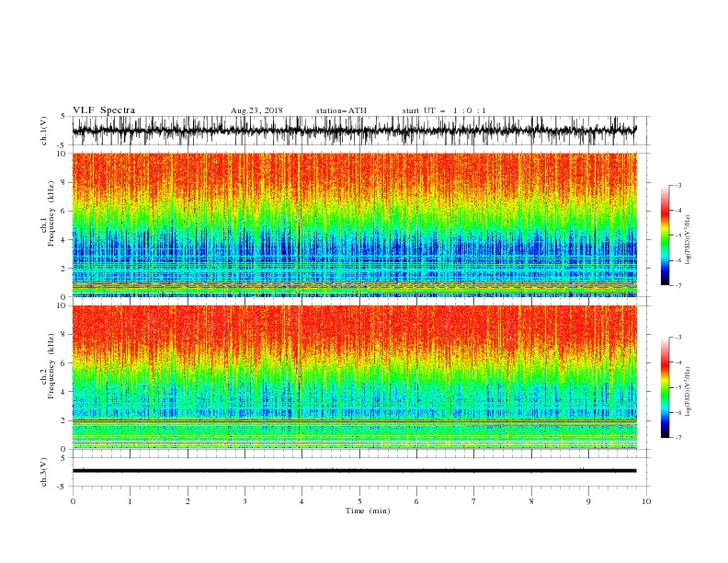
Task: Click the 'ch.3(V)' axis label
Action: click(44, 472)
